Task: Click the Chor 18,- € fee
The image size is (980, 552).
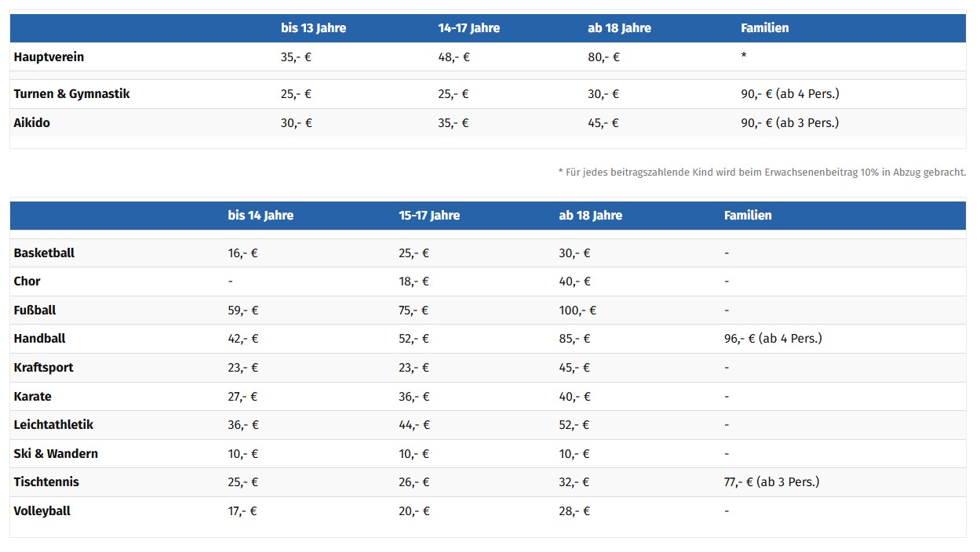Action: 413,281
